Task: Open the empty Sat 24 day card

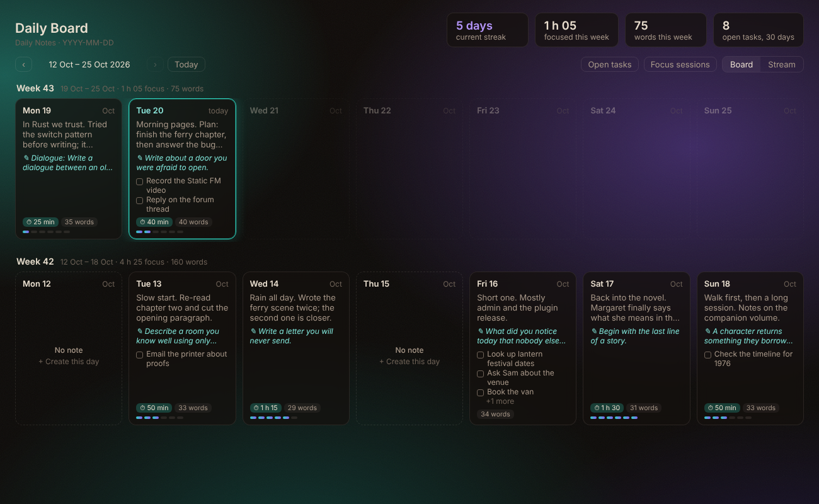Action: point(636,169)
